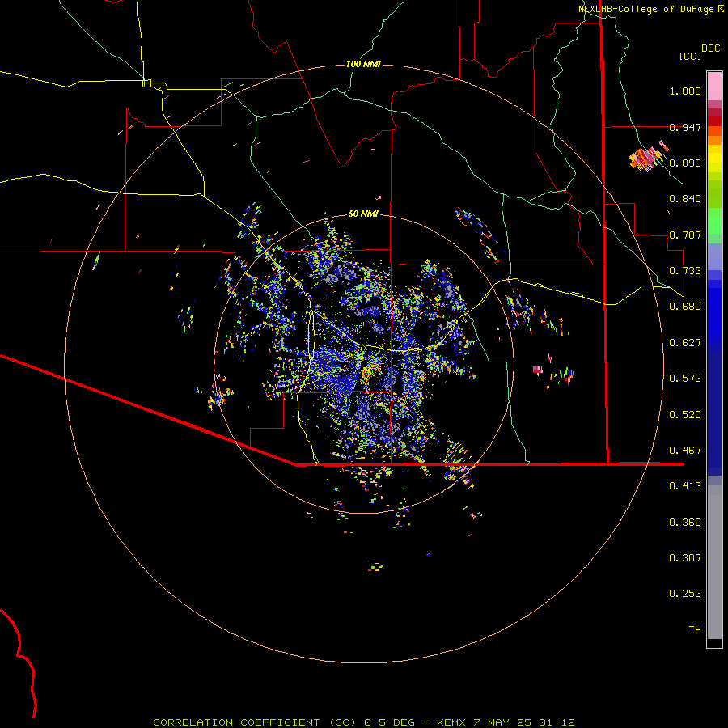Click the 0.520 color scale value
The width and height of the screenshot is (728, 728).
tap(685, 415)
